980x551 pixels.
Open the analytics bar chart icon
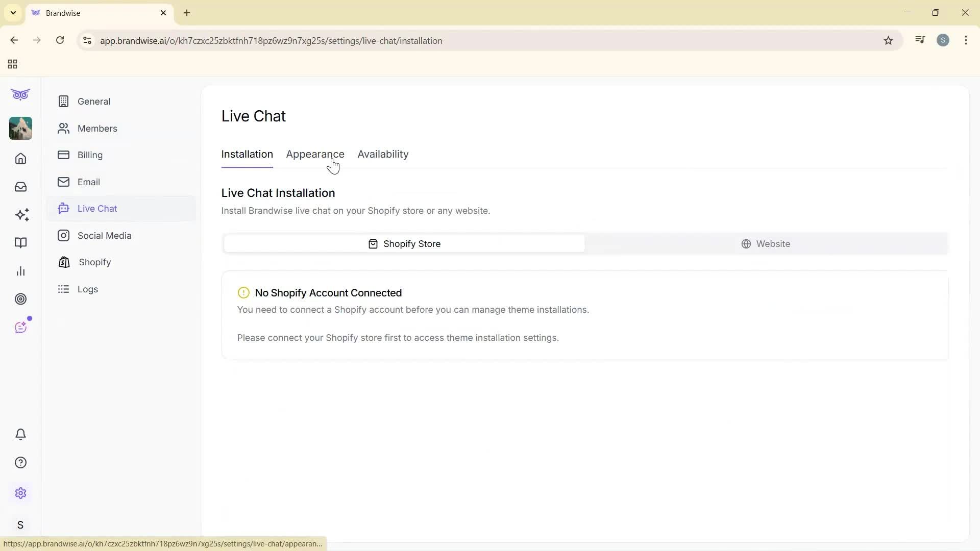pyautogui.click(x=20, y=271)
